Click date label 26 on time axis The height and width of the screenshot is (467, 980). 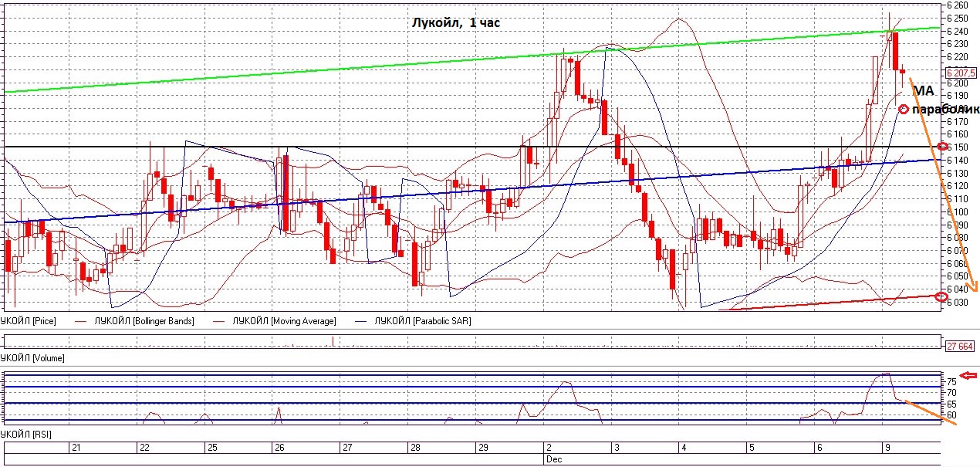click(279, 447)
